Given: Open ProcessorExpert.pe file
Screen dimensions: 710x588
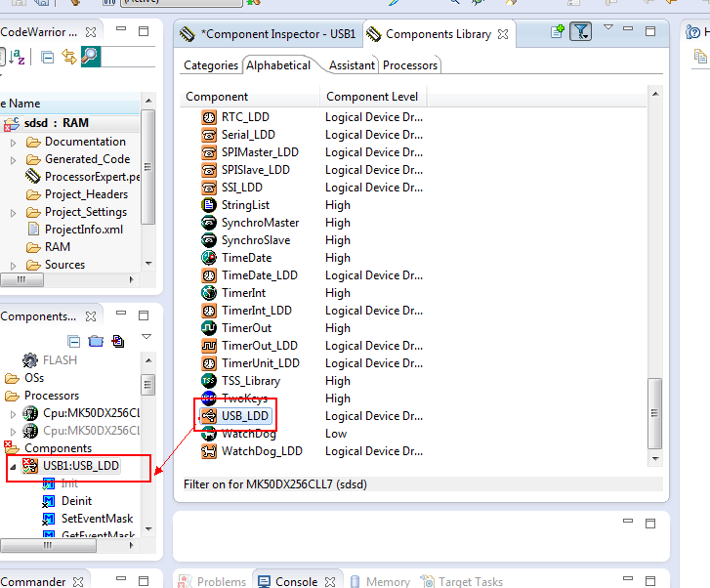Looking at the screenshot, I should click(83, 177).
